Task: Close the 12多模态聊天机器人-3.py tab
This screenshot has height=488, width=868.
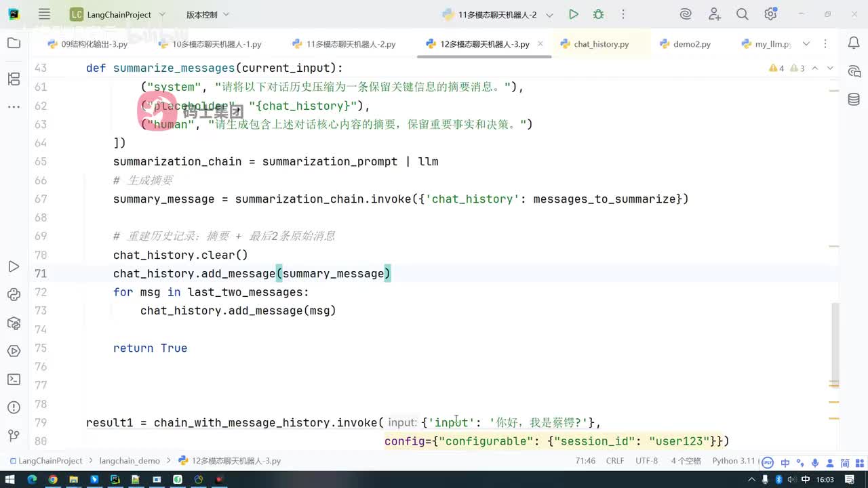Action: pos(540,44)
